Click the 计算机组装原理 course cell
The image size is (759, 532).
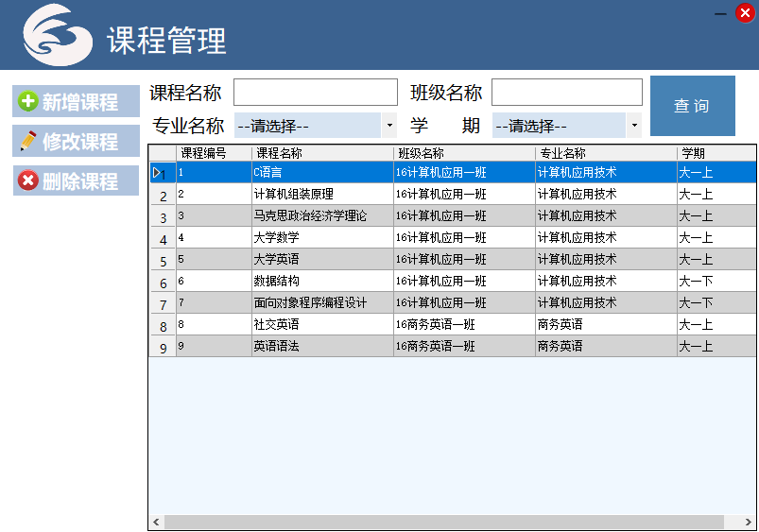[322, 194]
